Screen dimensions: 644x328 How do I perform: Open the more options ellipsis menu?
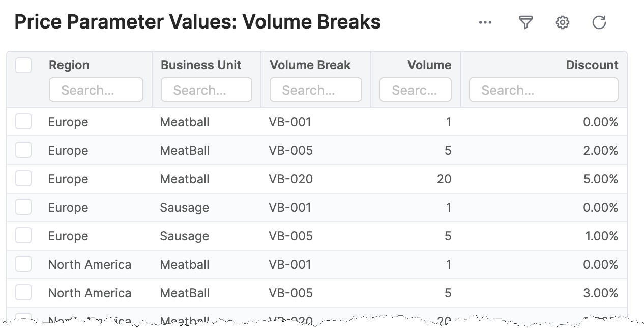(484, 22)
